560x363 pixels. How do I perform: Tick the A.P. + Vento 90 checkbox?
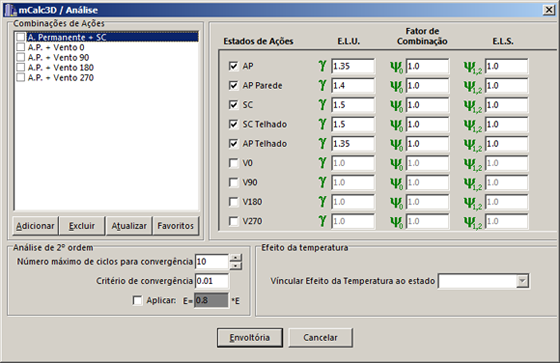(21, 57)
